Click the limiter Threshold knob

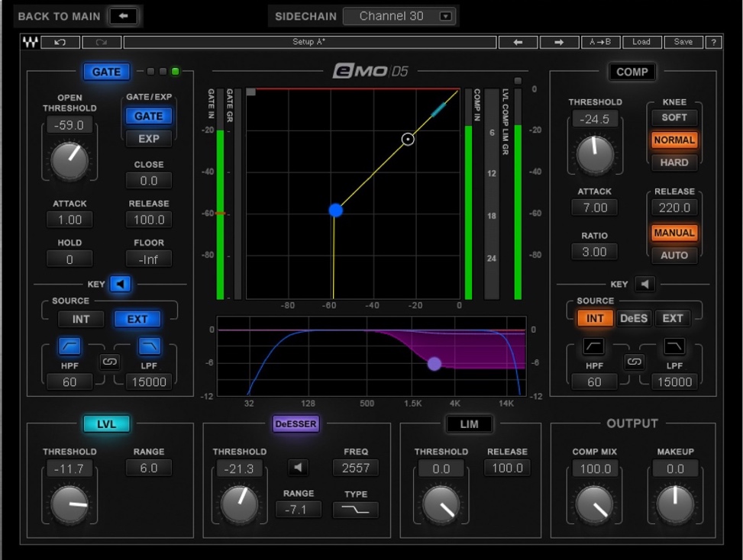pos(441,504)
